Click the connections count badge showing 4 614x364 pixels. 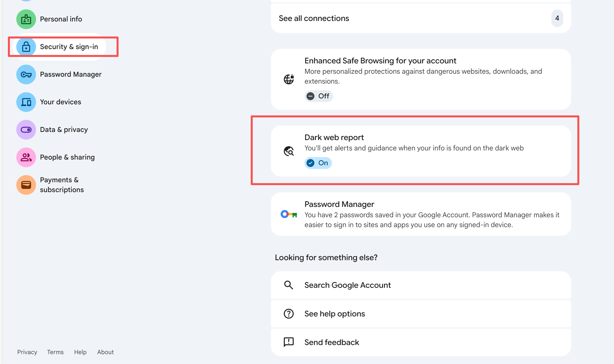(557, 18)
